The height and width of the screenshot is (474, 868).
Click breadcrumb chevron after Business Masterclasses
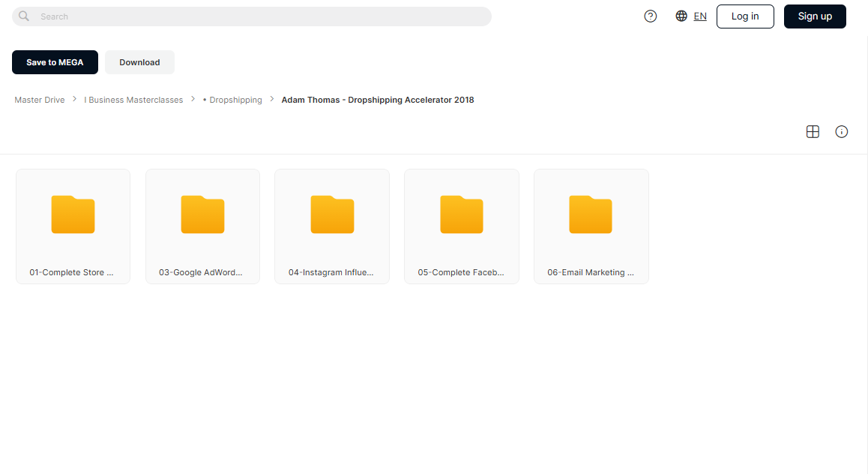(x=193, y=98)
